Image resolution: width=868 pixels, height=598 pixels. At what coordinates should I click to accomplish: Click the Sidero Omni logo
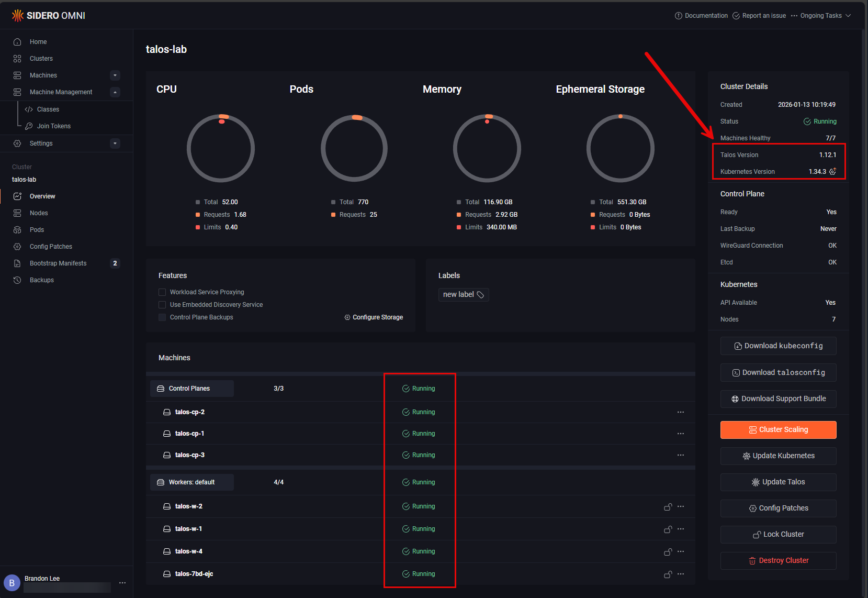coord(48,16)
